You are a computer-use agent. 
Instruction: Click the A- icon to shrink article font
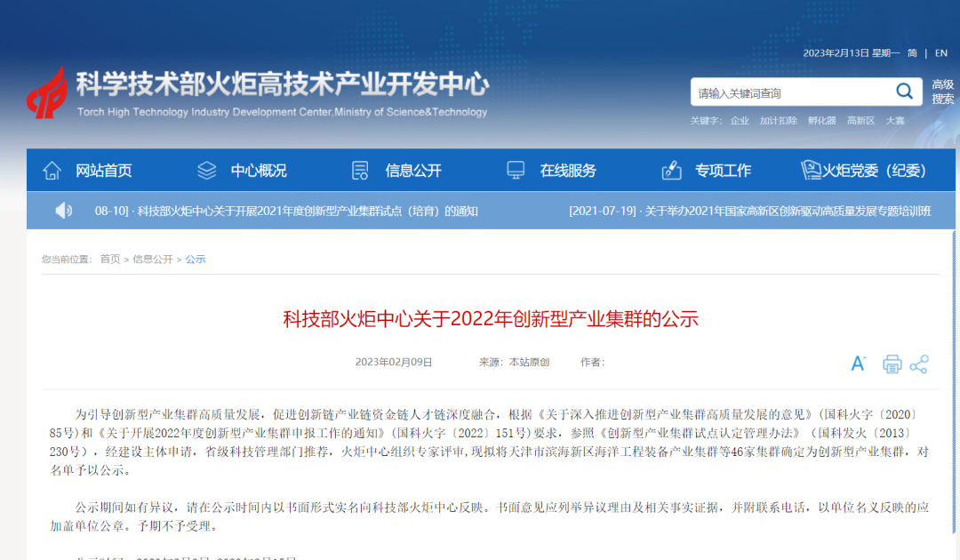(857, 363)
